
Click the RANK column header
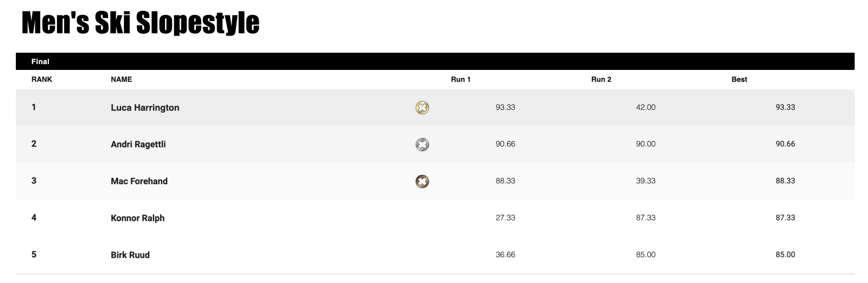click(42, 79)
